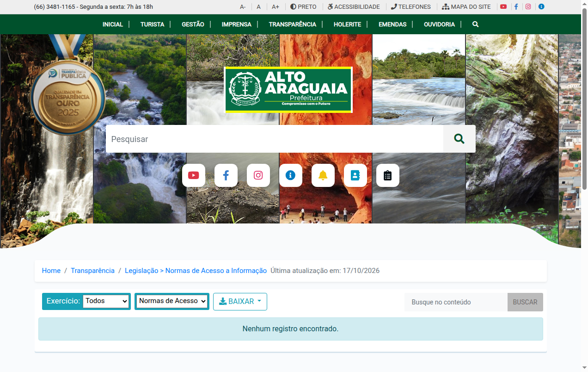Open the clipboard list tile
The image size is (588, 372).
[x=388, y=175]
